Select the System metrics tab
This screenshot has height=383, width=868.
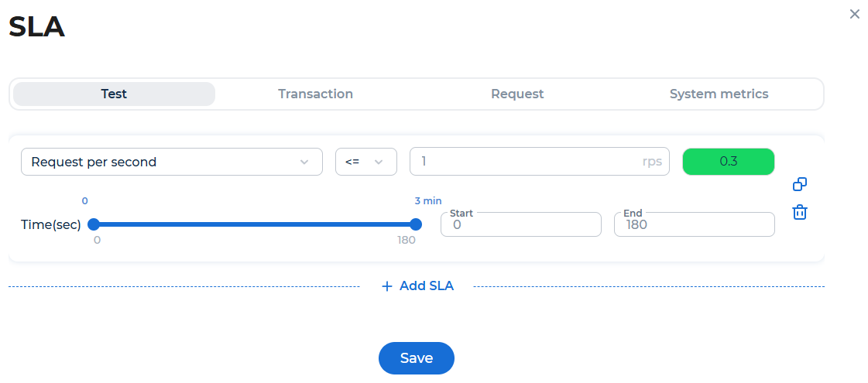click(719, 94)
